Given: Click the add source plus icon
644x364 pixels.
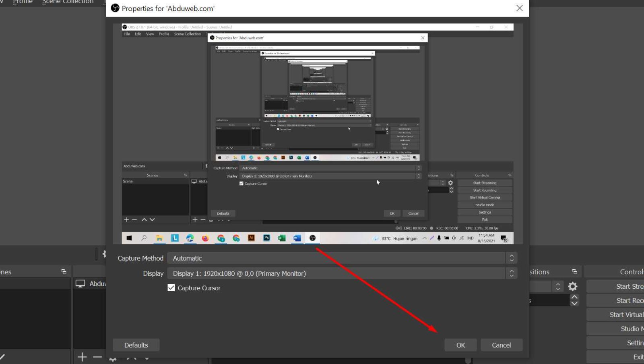Looking at the screenshot, I should [82, 357].
